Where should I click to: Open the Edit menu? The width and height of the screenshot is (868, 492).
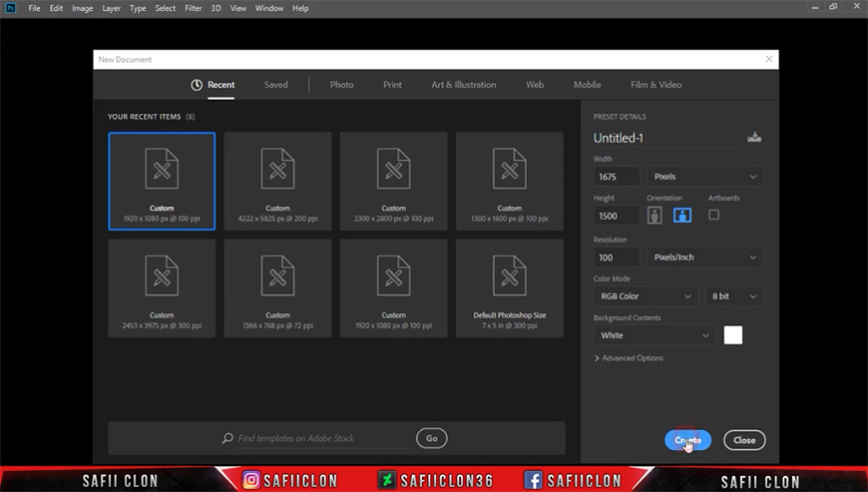56,8
